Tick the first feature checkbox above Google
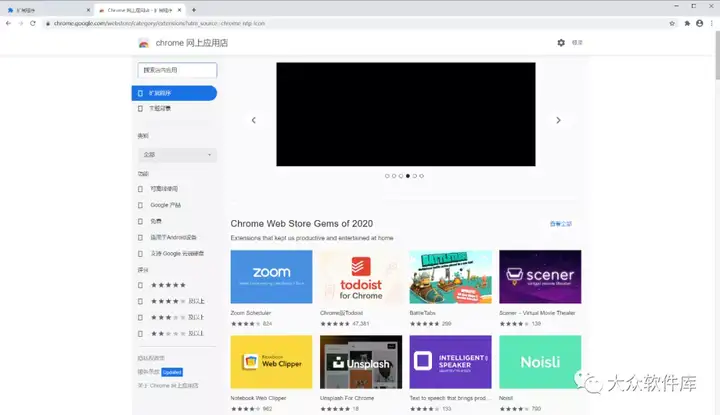 tap(141, 189)
